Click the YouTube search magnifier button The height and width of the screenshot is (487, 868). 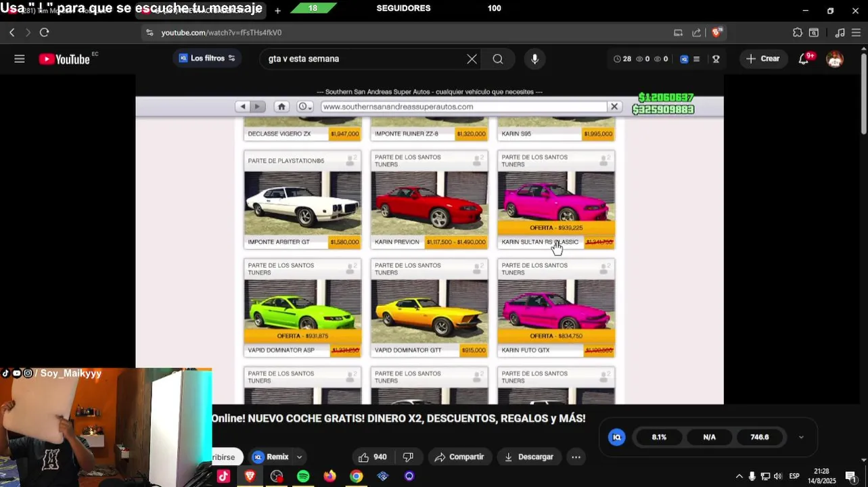(498, 59)
